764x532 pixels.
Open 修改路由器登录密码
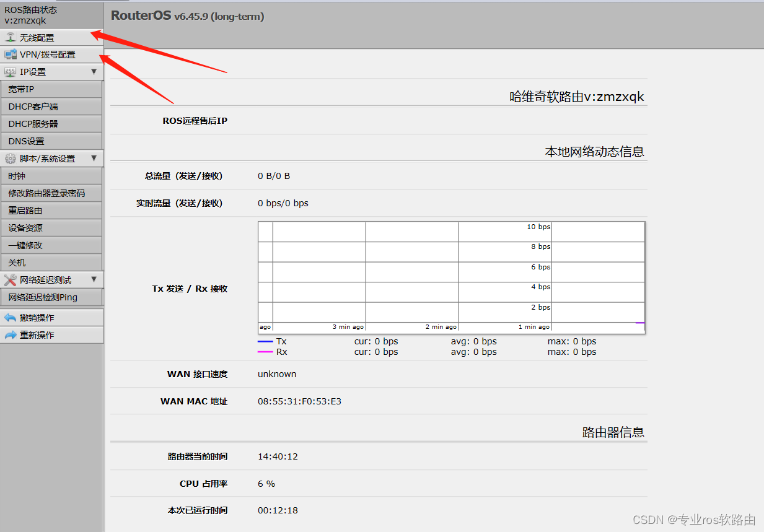[x=52, y=193]
